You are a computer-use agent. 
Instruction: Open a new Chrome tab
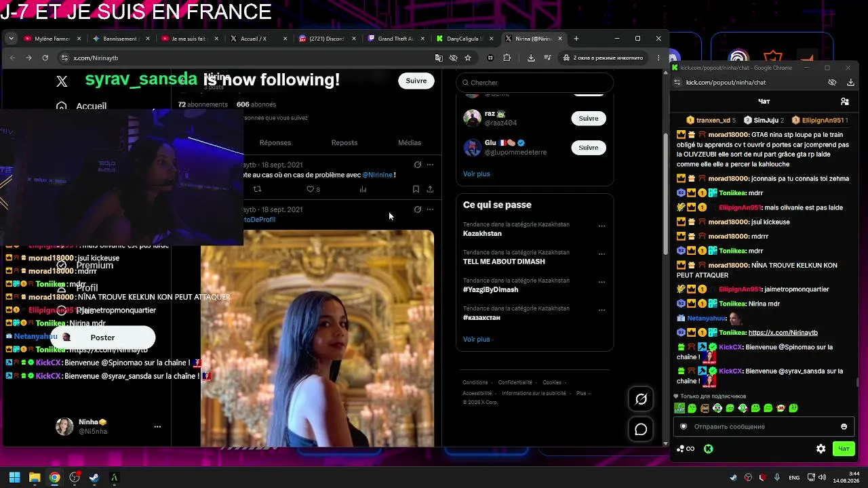[576, 39]
